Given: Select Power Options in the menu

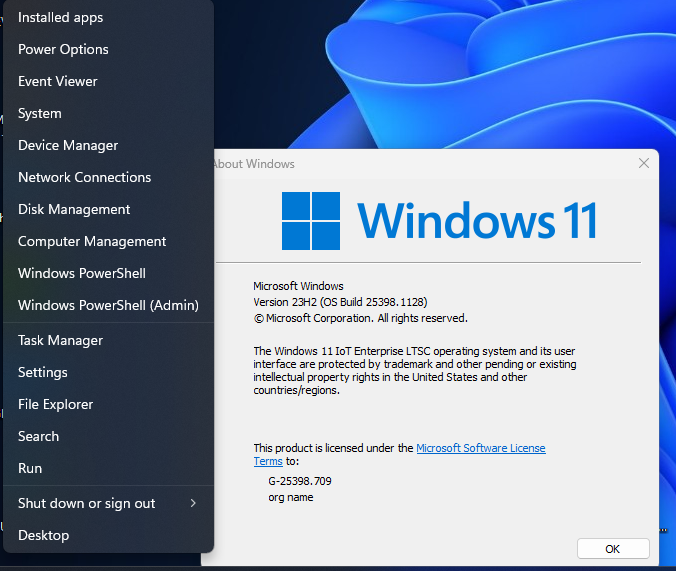Looking at the screenshot, I should [x=108, y=50].
